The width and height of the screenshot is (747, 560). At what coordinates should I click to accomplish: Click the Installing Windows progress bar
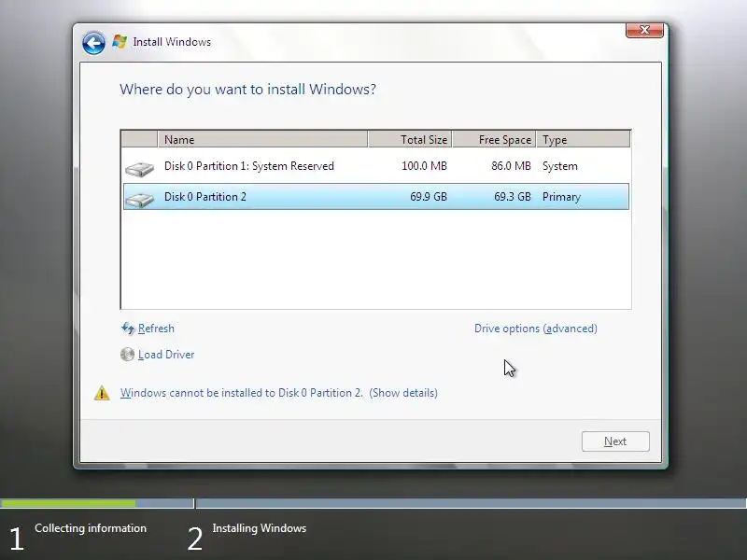pyautogui.click(x=472, y=503)
